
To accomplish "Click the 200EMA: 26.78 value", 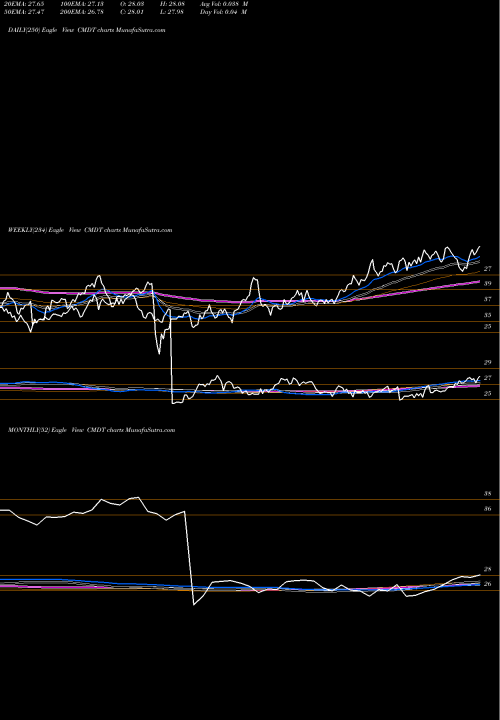I will tap(81, 12).
